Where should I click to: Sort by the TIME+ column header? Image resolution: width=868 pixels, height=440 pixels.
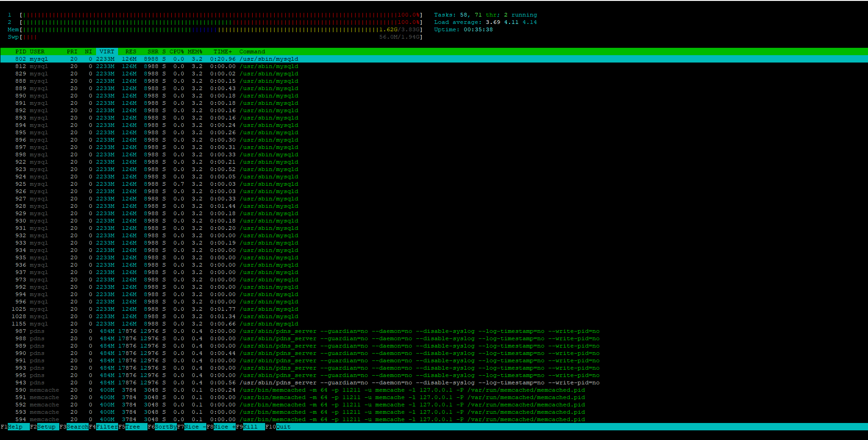tap(223, 51)
